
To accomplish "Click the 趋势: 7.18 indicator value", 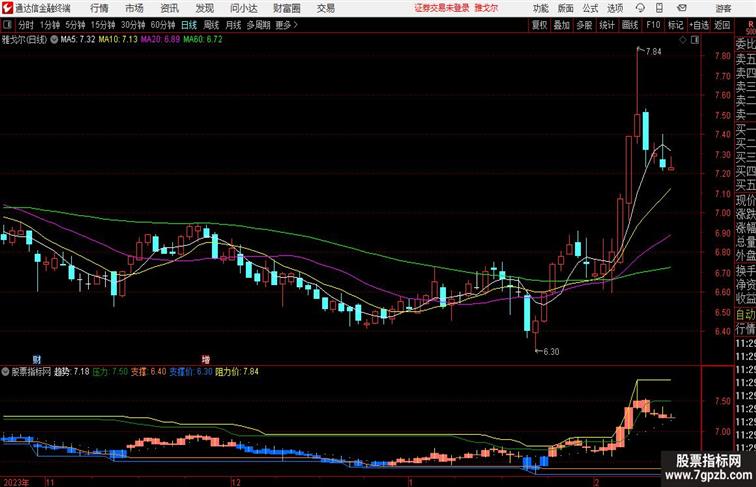I will pyautogui.click(x=72, y=372).
